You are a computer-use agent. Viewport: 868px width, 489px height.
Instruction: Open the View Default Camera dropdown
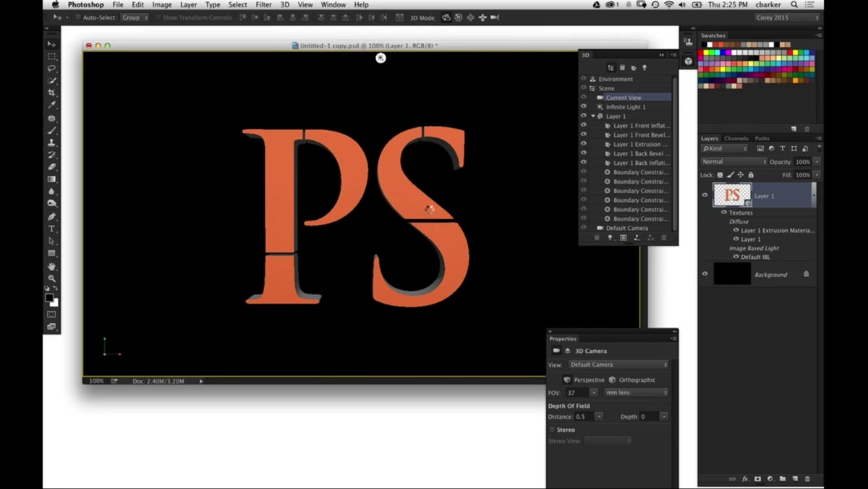coord(618,365)
